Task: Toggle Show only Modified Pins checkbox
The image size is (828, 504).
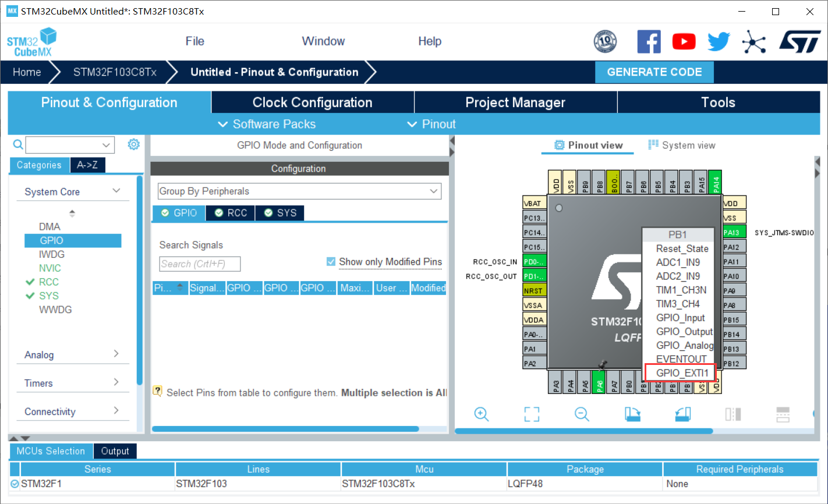Action: pyautogui.click(x=331, y=262)
